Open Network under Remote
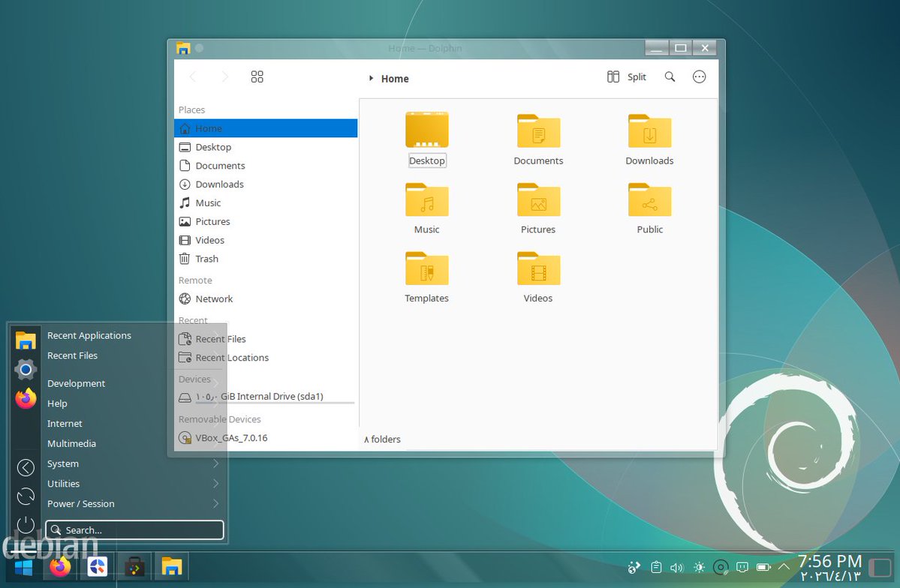This screenshot has width=900, height=588. (x=266, y=299)
